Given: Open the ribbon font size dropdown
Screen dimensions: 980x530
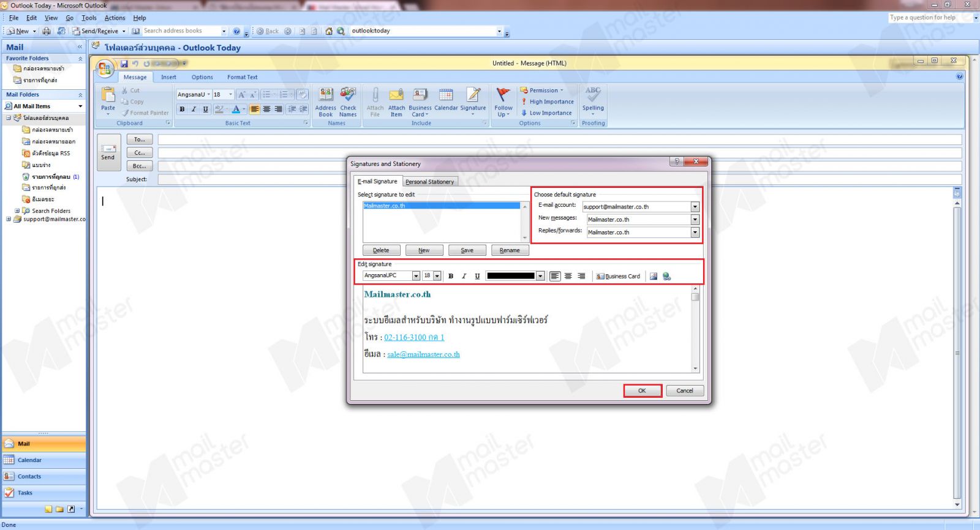Looking at the screenshot, I should point(230,95).
